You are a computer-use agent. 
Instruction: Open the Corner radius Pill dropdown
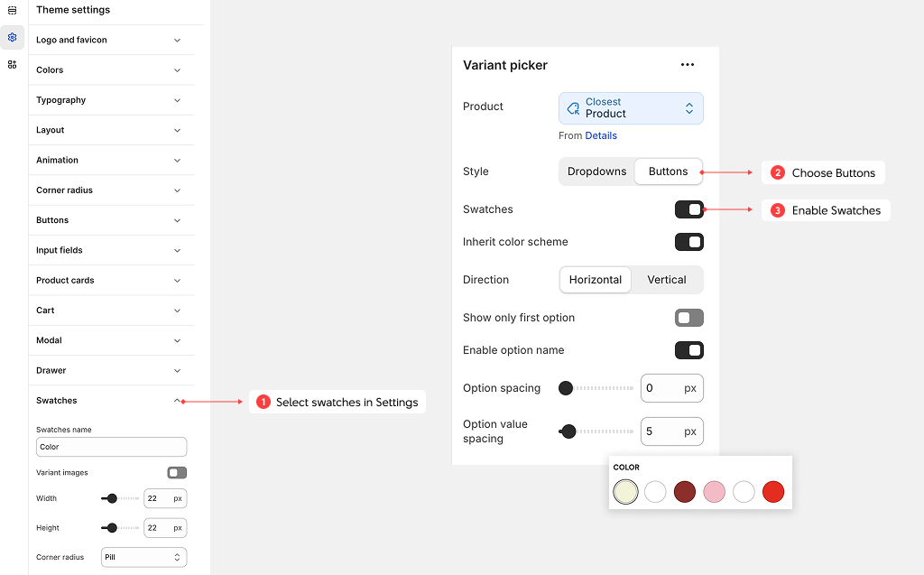[x=144, y=557]
